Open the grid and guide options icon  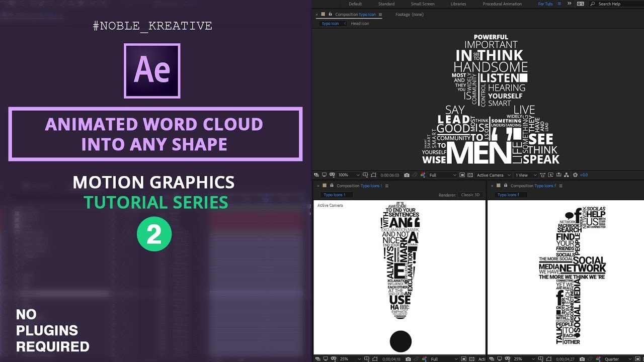tap(366, 175)
